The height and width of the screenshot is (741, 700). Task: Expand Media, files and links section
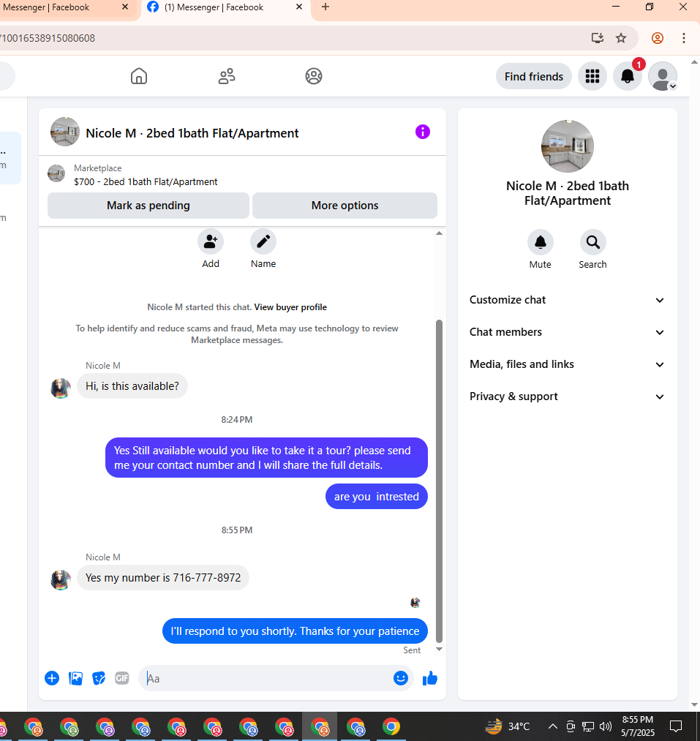coord(567,364)
